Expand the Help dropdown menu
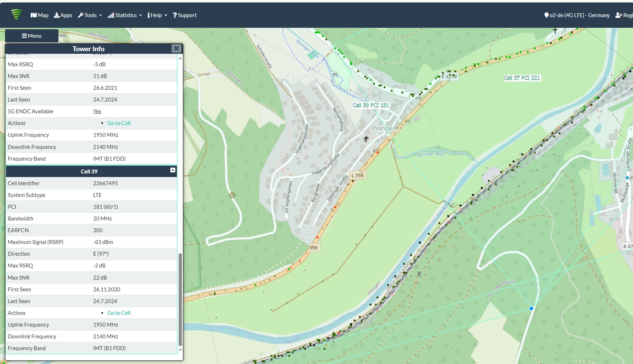The image size is (633, 364). tap(157, 15)
